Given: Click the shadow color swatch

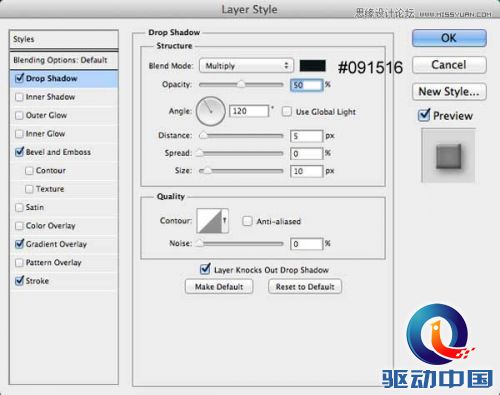Looking at the screenshot, I should (x=313, y=66).
